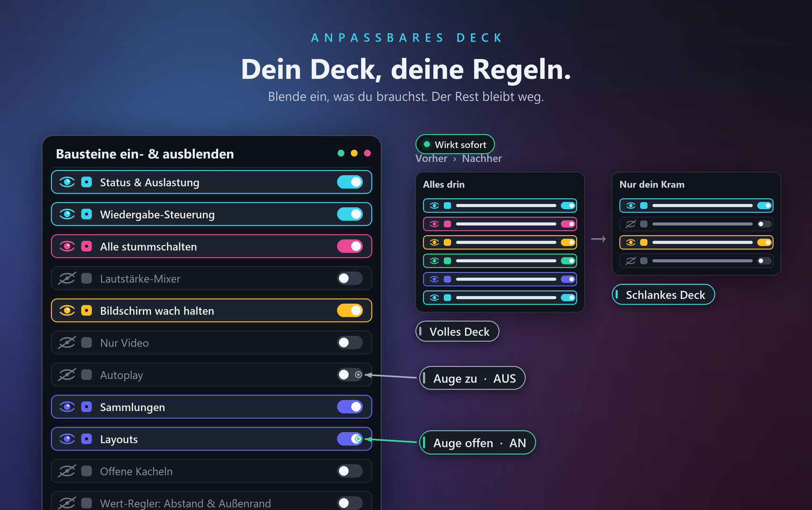812x510 pixels.
Task: Click the pink dot in the panel header
Action: coord(367,153)
